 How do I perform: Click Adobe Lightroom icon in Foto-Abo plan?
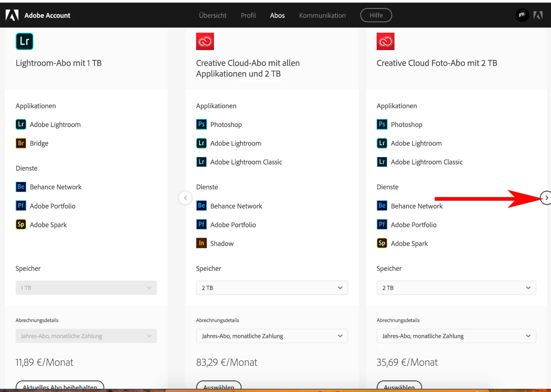382,143
